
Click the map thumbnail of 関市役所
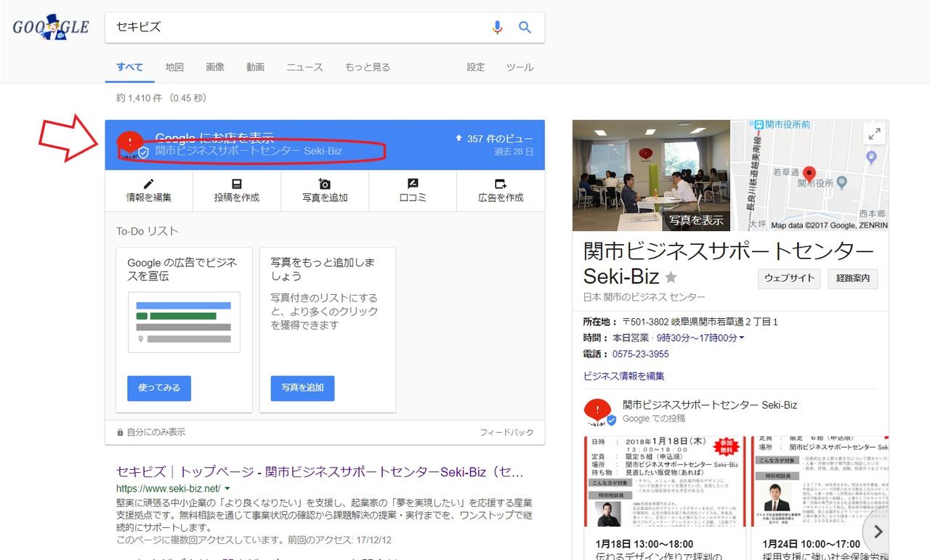pyautogui.click(x=809, y=175)
